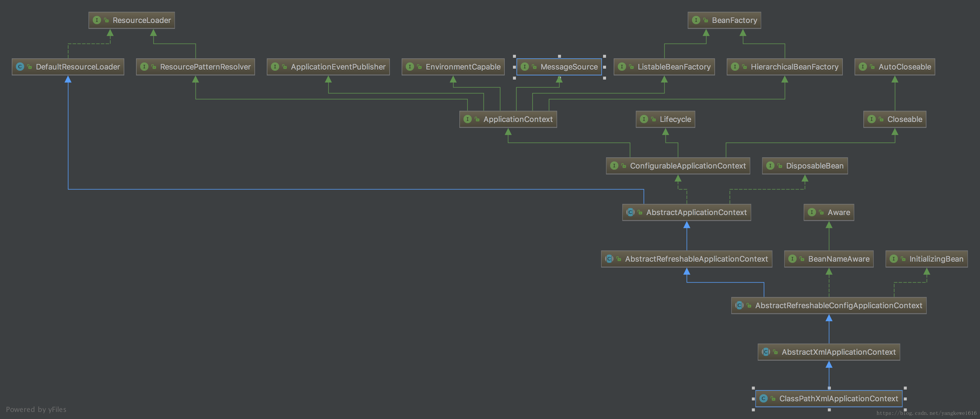Select the BeanNameAware label

pyautogui.click(x=839, y=259)
